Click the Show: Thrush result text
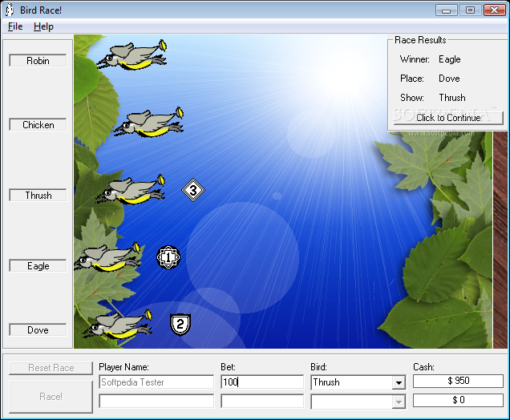The height and width of the screenshot is (420, 510). pos(432,98)
